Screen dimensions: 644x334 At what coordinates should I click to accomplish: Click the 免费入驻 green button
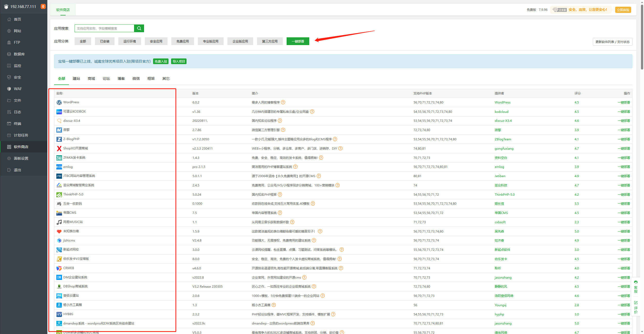click(x=161, y=61)
